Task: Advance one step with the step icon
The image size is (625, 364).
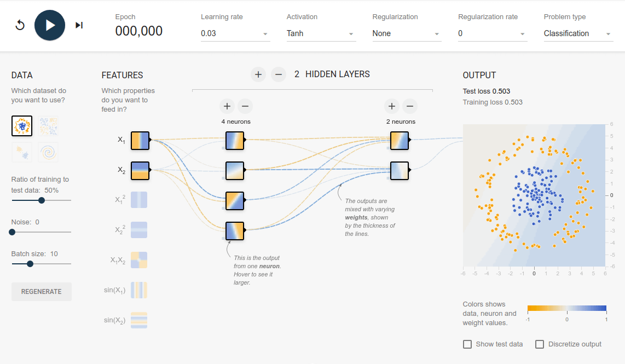Action: [79, 26]
